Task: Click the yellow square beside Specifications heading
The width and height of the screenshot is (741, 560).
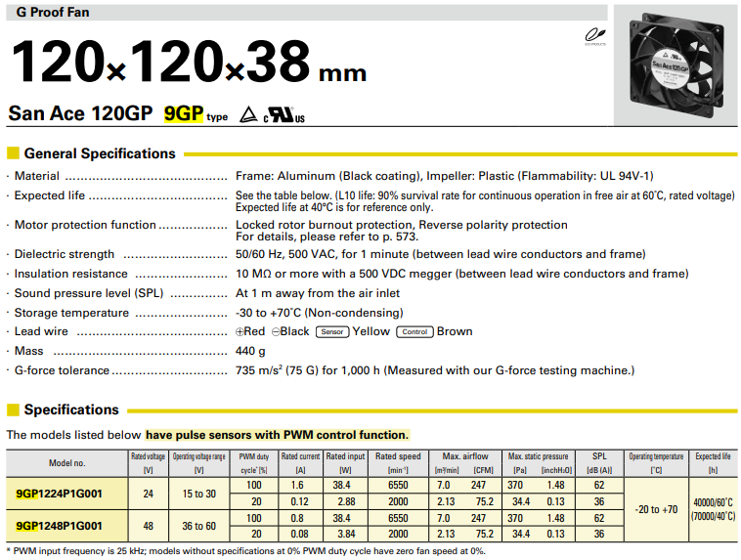Action: pos(13,409)
